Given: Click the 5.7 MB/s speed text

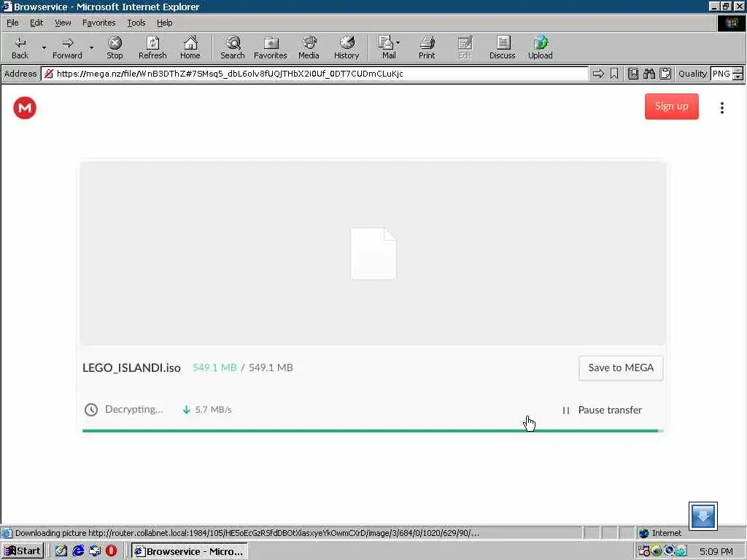Looking at the screenshot, I should [213, 410].
